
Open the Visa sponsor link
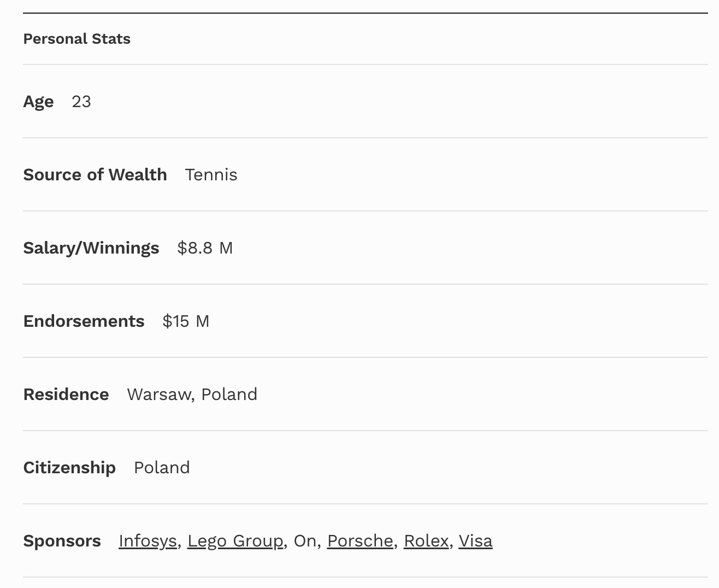475,541
